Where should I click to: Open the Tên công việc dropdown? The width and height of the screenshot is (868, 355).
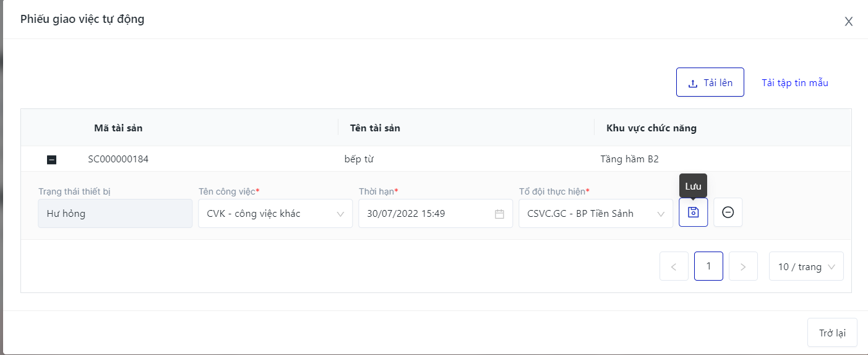[x=275, y=214]
